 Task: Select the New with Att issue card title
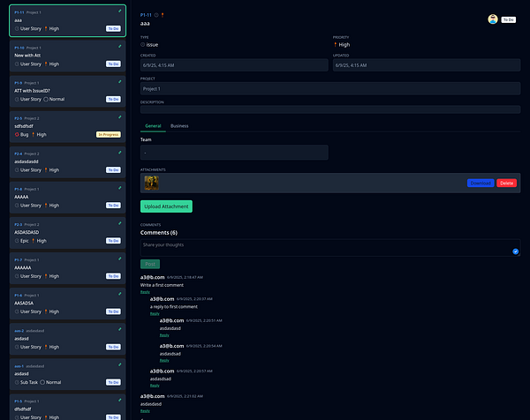tap(27, 56)
